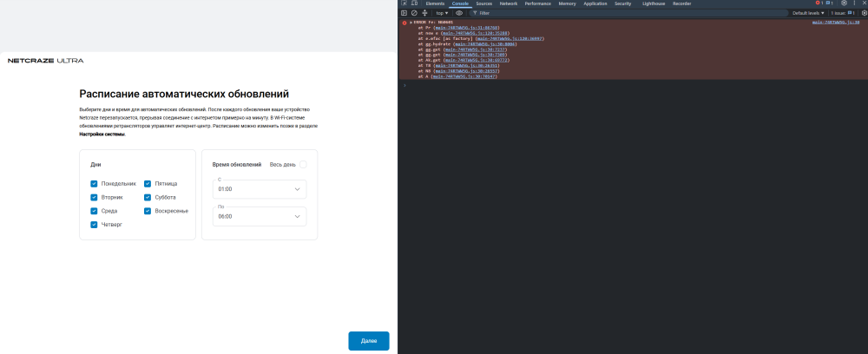Toggle the device toolbar icon

(x=414, y=3)
